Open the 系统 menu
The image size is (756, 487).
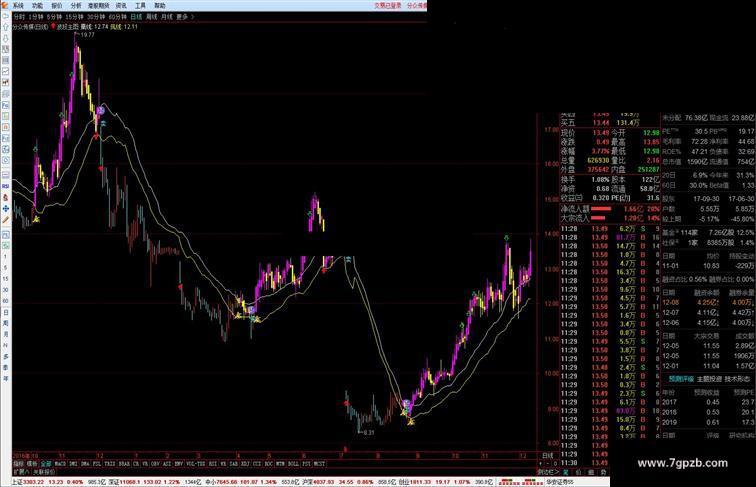(18, 6)
